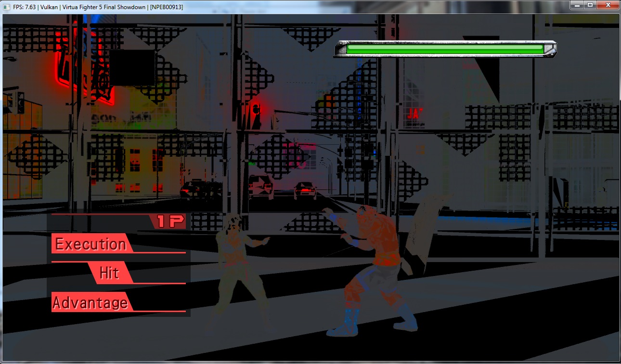Screen dimensions: 621x364
Task: Minimize the Virtua Fighter 5 emulator window
Action: (x=577, y=5)
